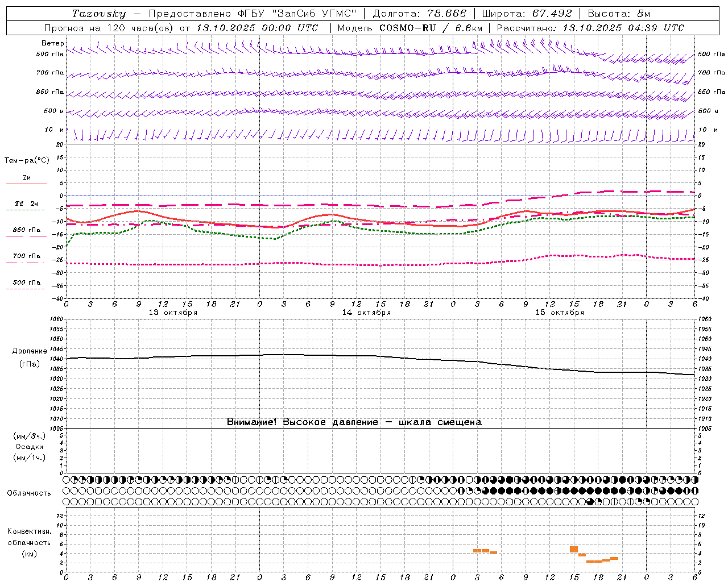Click the '(км)' unit label for convective clouds
The height and width of the screenshot is (582, 728).
point(29,554)
